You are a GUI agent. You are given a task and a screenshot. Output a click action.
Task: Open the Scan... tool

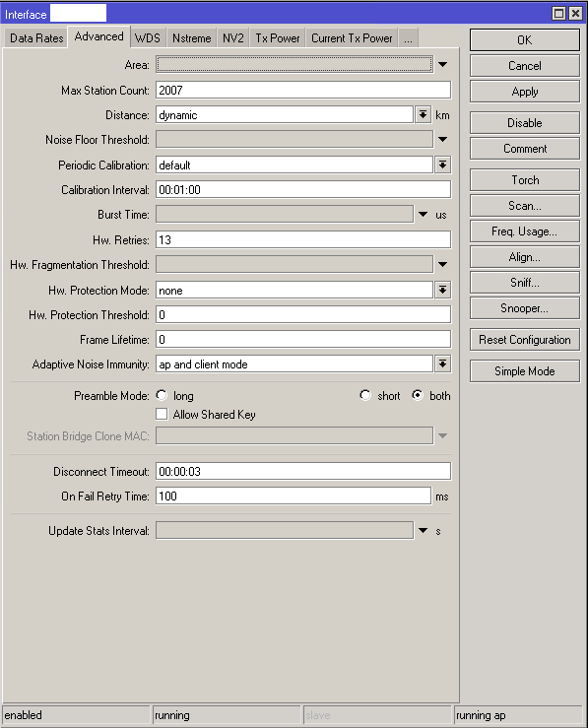(524, 205)
